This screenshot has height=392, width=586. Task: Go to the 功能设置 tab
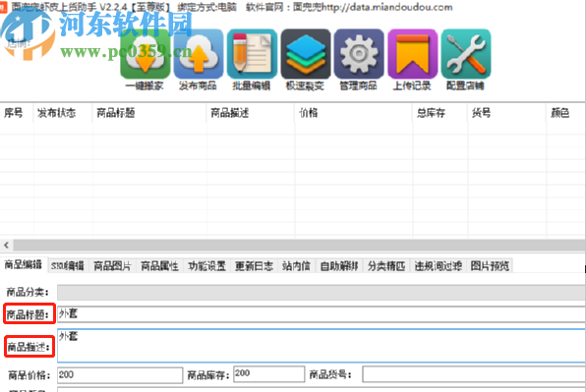tap(207, 266)
